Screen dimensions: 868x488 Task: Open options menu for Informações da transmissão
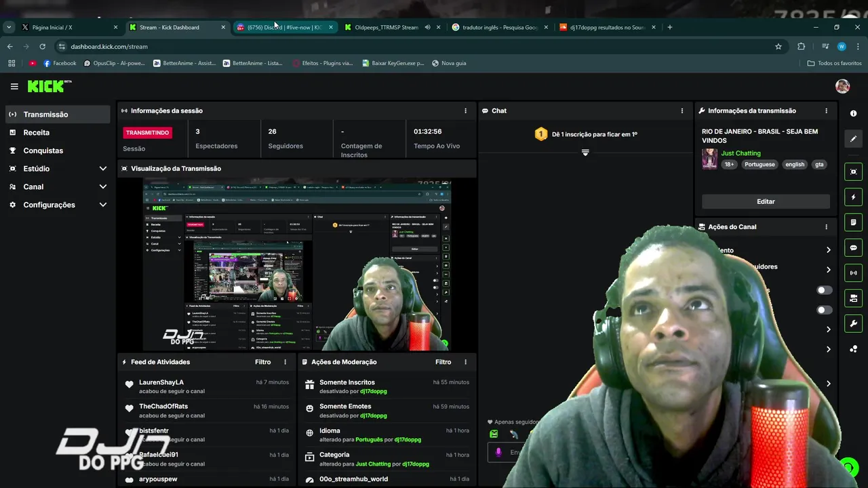826,110
